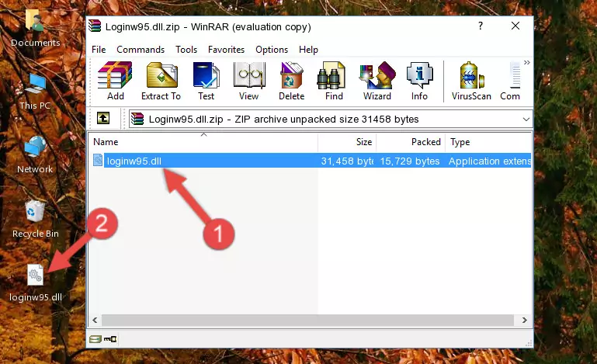Screen dimensions: 597x364
Task: Sort the list by the Size column
Action: (347, 142)
